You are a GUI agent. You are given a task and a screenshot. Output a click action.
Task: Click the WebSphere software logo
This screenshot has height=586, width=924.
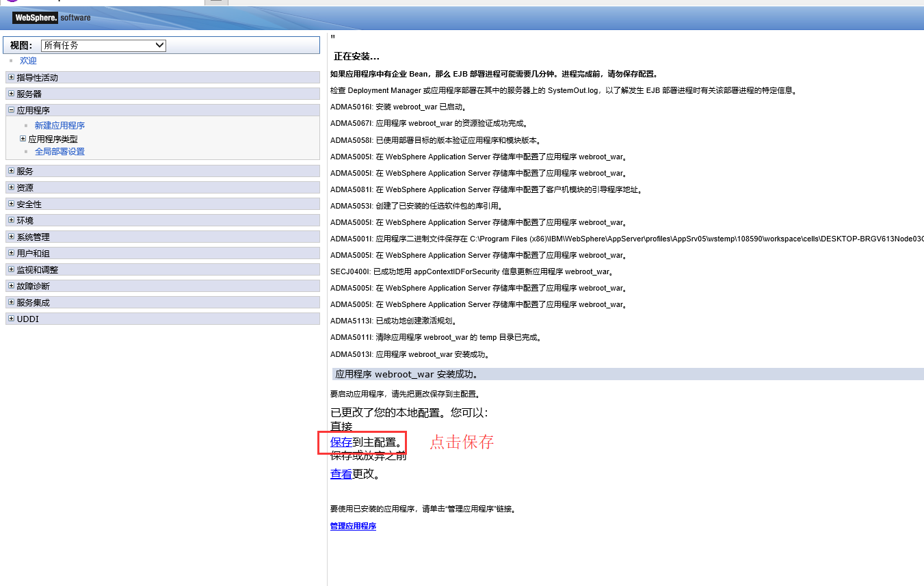(x=51, y=18)
